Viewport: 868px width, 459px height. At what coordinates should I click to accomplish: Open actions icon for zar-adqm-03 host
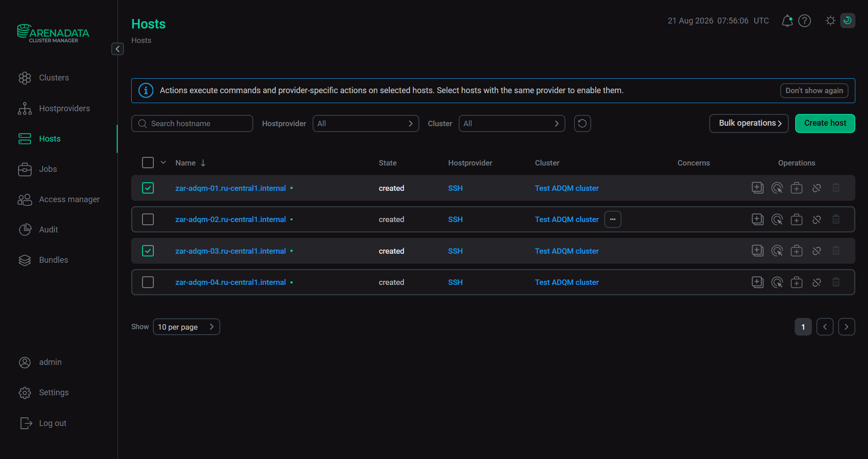(777, 251)
